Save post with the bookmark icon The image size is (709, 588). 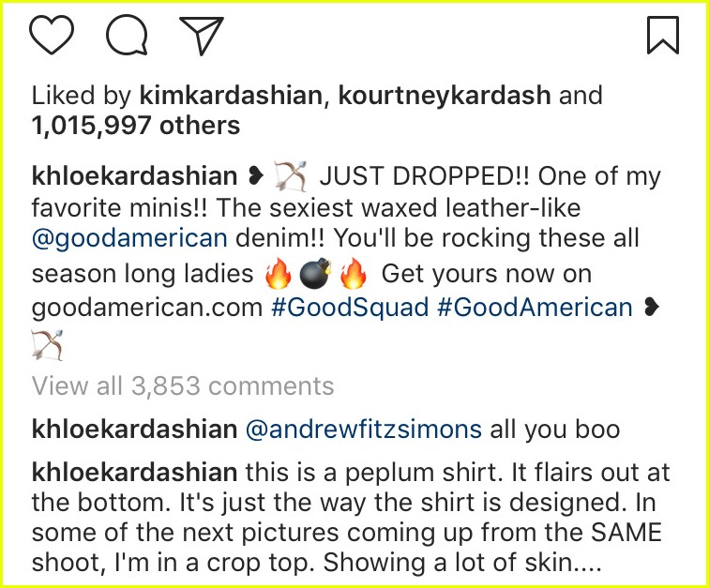[x=663, y=35]
